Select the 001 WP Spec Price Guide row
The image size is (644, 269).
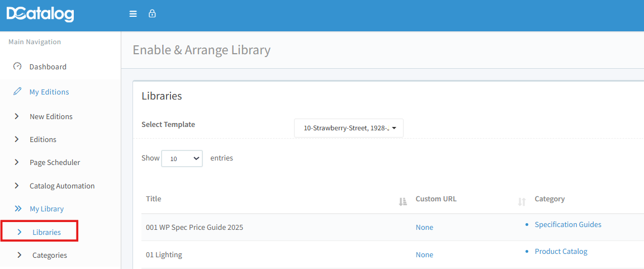195,227
